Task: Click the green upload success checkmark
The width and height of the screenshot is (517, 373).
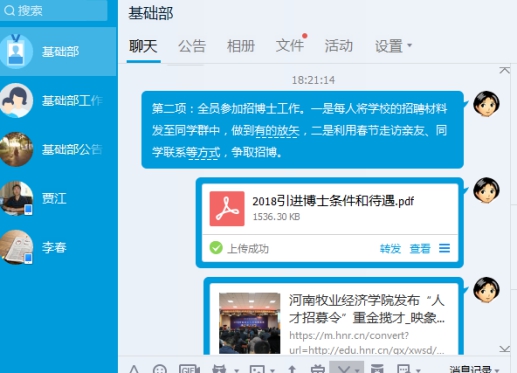Action: point(216,248)
